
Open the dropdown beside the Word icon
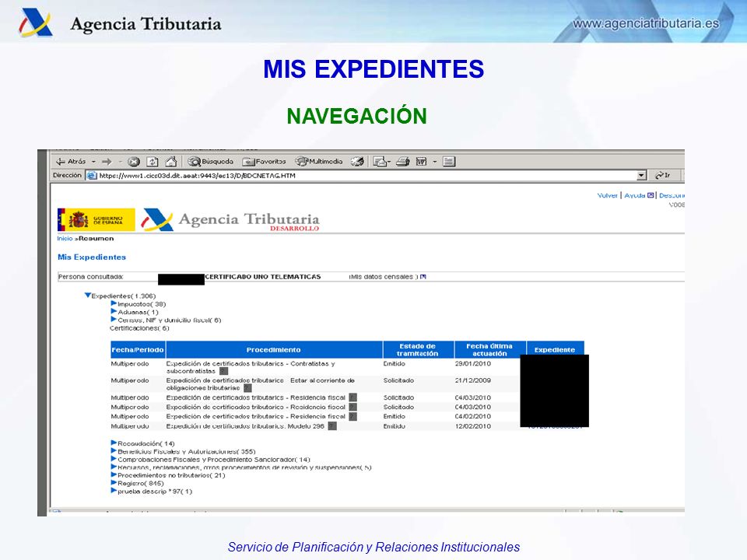(x=434, y=162)
